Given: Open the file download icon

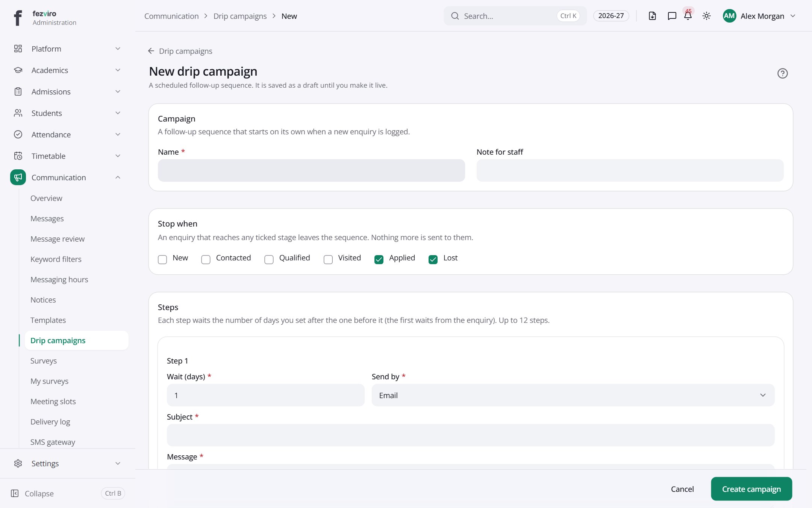Looking at the screenshot, I should tap(652, 16).
